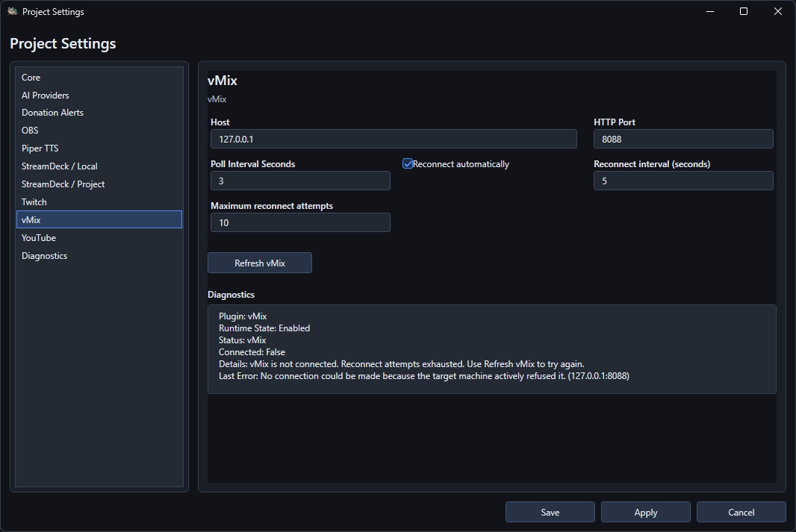796x532 pixels.
Task: Save the project settings
Action: click(550, 512)
